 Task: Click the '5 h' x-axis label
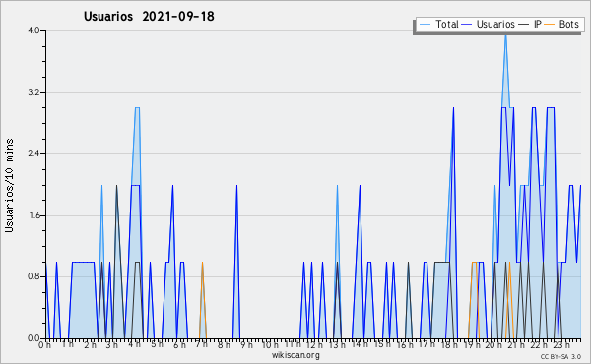pos(158,344)
